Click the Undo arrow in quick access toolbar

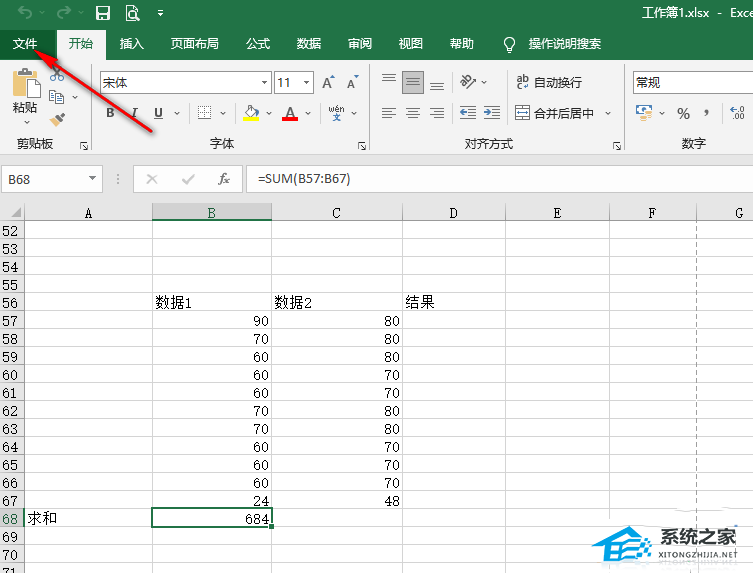24,13
